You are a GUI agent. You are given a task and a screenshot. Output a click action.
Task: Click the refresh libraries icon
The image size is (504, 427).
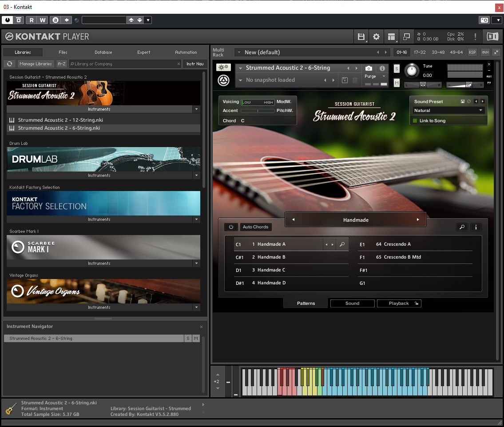(10, 64)
